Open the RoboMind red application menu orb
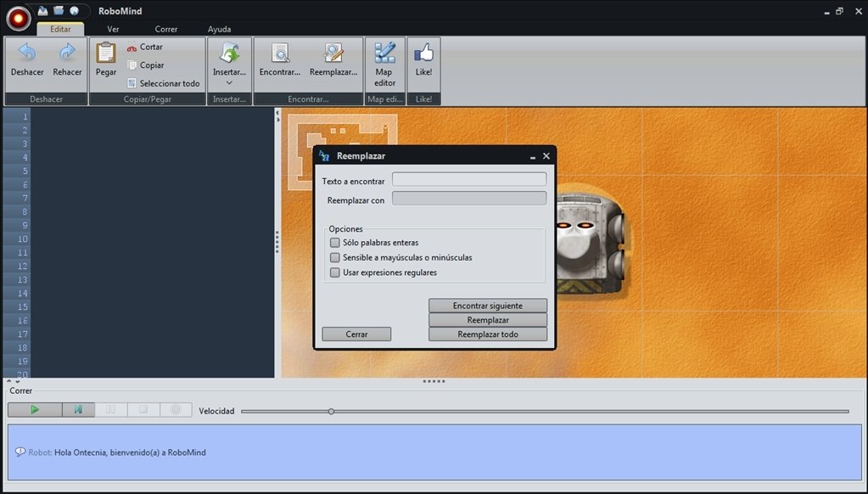Image resolution: width=868 pixels, height=494 pixels. point(19,19)
